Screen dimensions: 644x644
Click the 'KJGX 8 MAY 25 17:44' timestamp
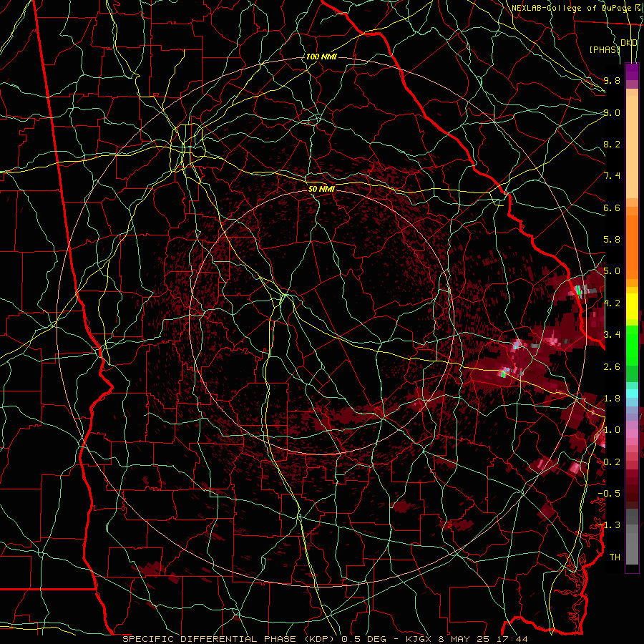coord(467,639)
